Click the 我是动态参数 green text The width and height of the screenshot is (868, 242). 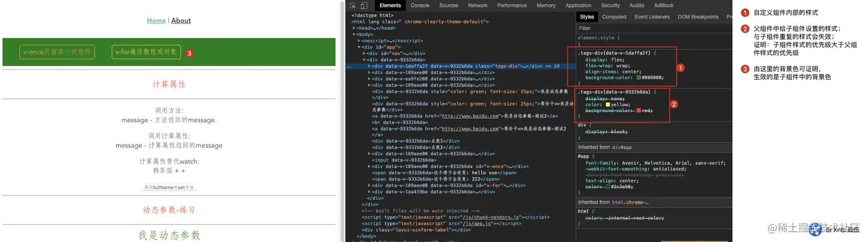pyautogui.click(x=169, y=235)
